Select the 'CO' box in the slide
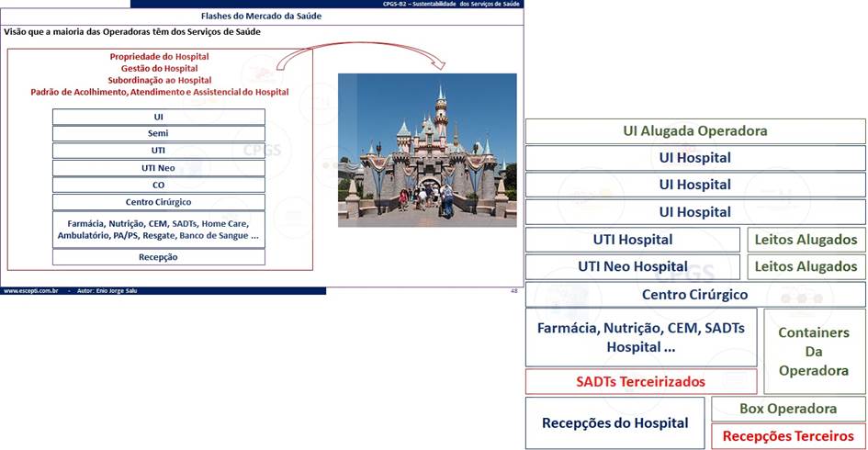Viewport: 868px width, 450px height. pyautogui.click(x=159, y=185)
